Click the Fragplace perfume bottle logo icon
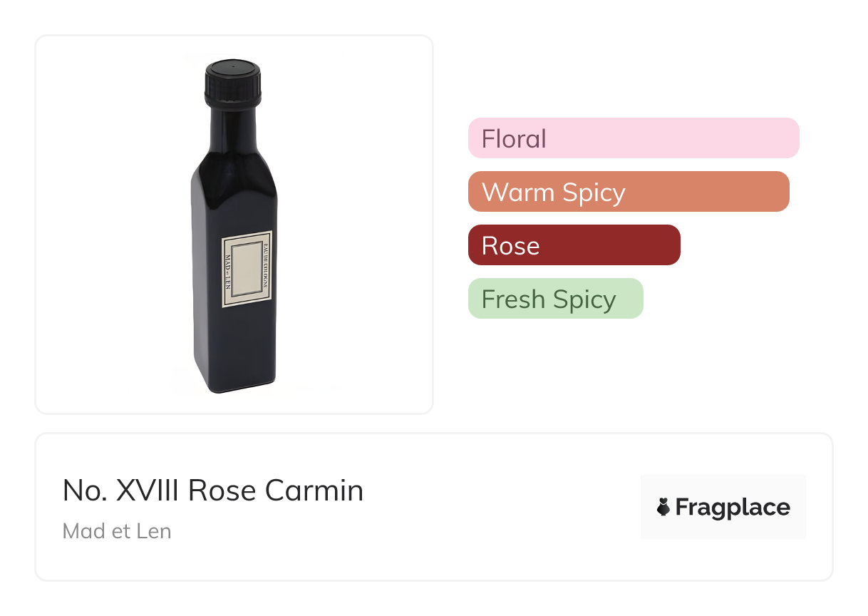 click(663, 507)
